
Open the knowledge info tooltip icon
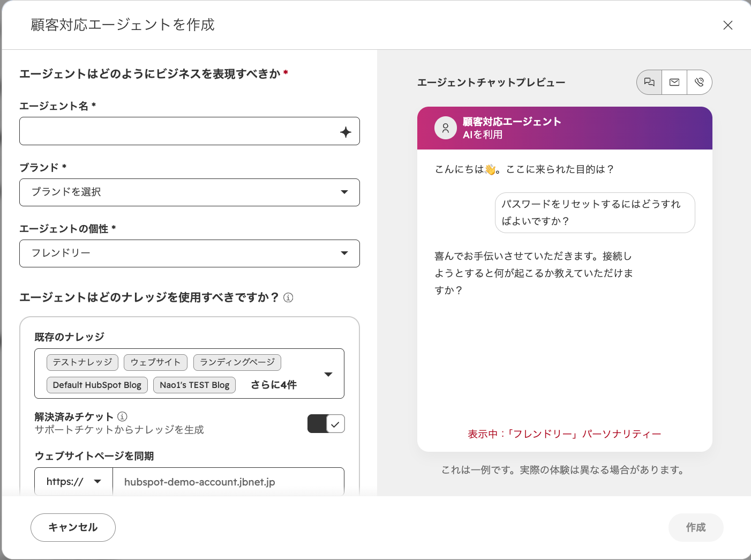[288, 297]
